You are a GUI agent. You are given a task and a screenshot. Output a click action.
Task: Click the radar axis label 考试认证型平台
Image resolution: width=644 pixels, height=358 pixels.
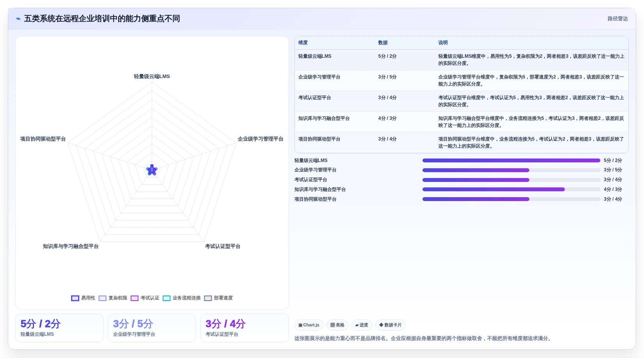[223, 246]
